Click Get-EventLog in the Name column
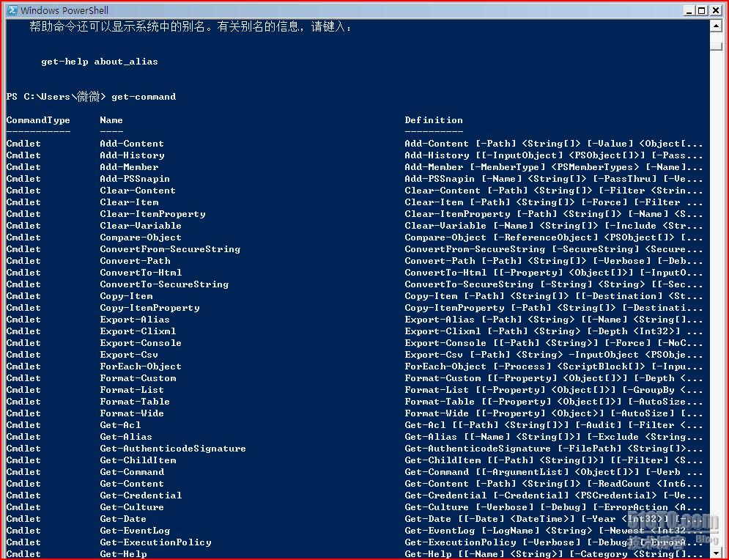The height and width of the screenshot is (560, 729). click(135, 530)
